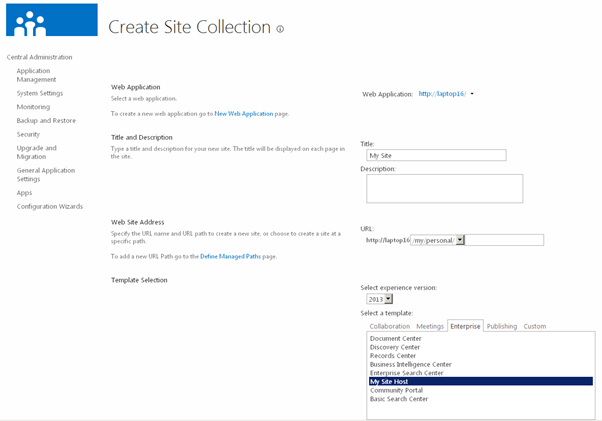Open Apps in sidebar

[x=24, y=193]
